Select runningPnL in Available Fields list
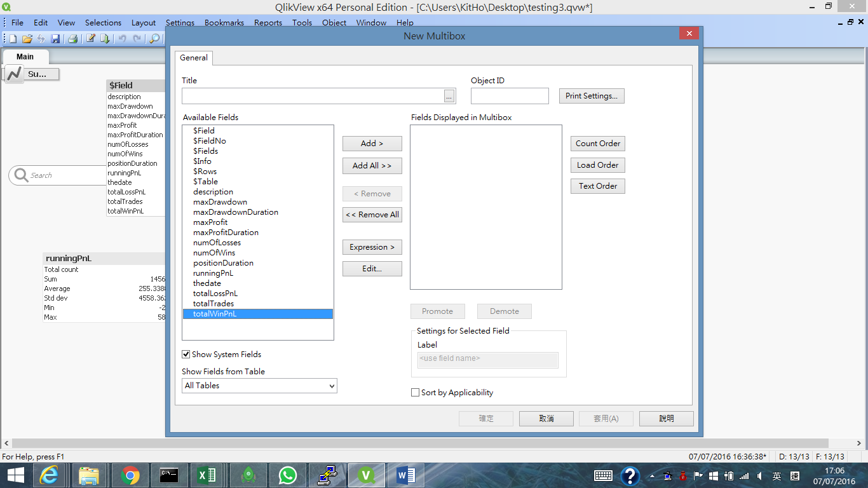 257,273
